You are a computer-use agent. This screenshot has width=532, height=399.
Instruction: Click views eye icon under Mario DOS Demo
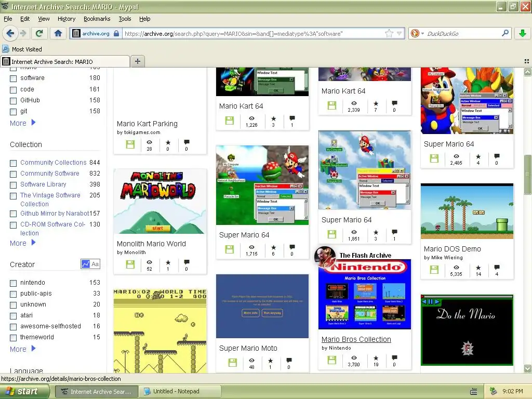pos(456,268)
